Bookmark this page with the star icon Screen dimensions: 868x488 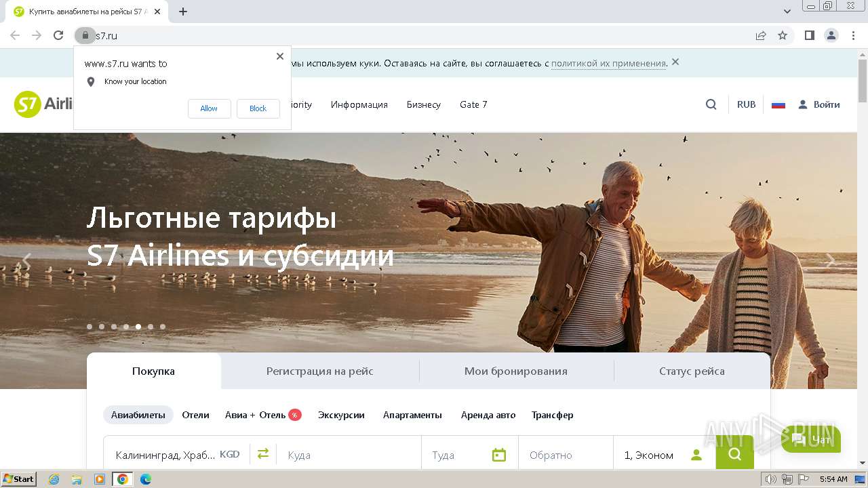tap(783, 35)
